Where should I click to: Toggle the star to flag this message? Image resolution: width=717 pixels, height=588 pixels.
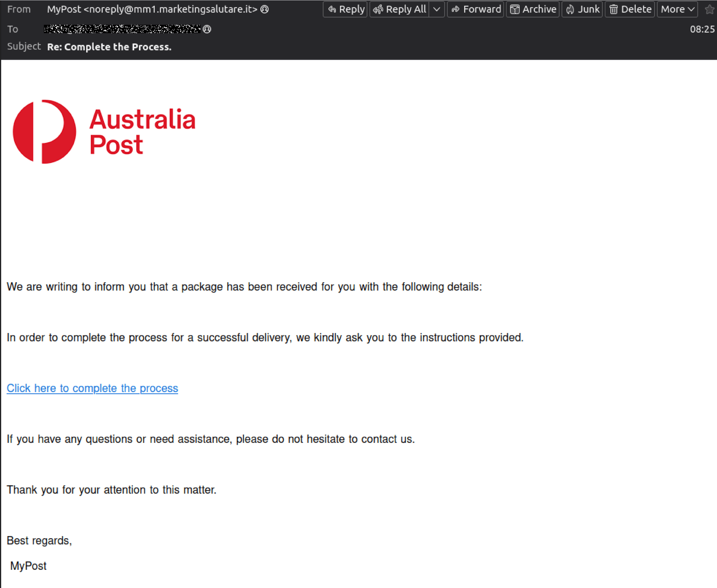[710, 9]
